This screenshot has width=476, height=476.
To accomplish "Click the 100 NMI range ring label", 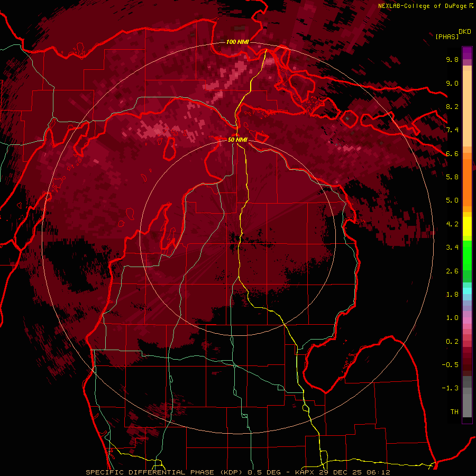I will 237,42.
